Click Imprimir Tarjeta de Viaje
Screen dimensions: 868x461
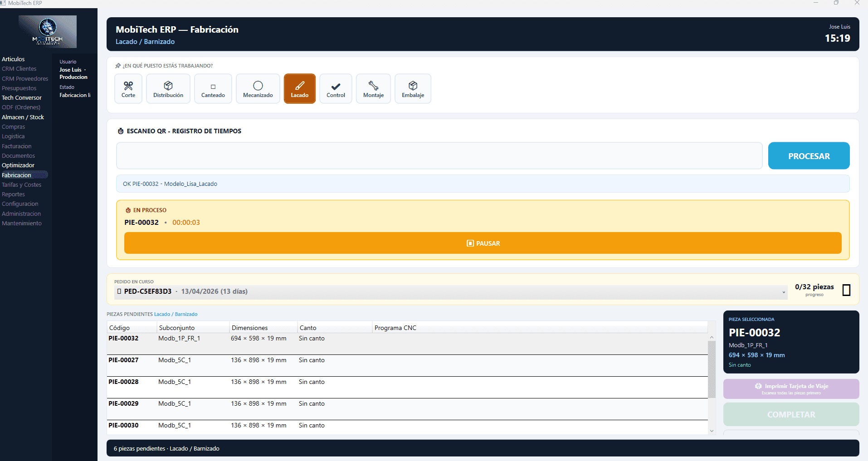pos(791,388)
